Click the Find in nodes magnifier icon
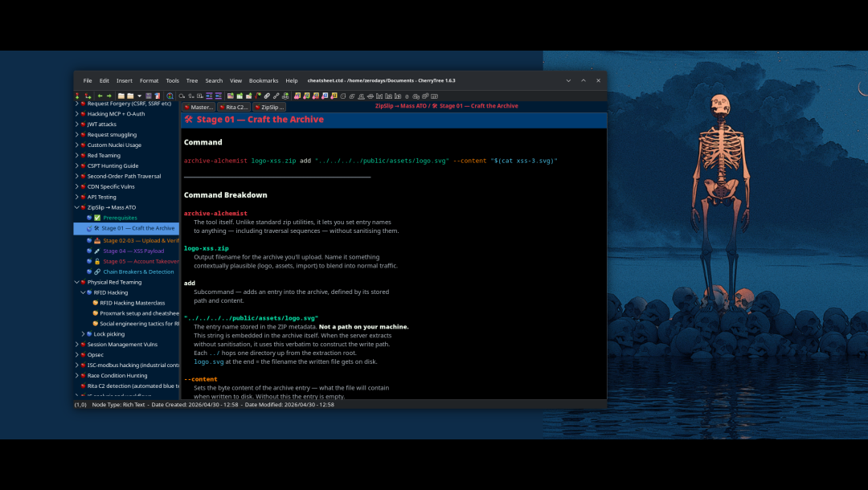The height and width of the screenshot is (490, 868). [170, 96]
